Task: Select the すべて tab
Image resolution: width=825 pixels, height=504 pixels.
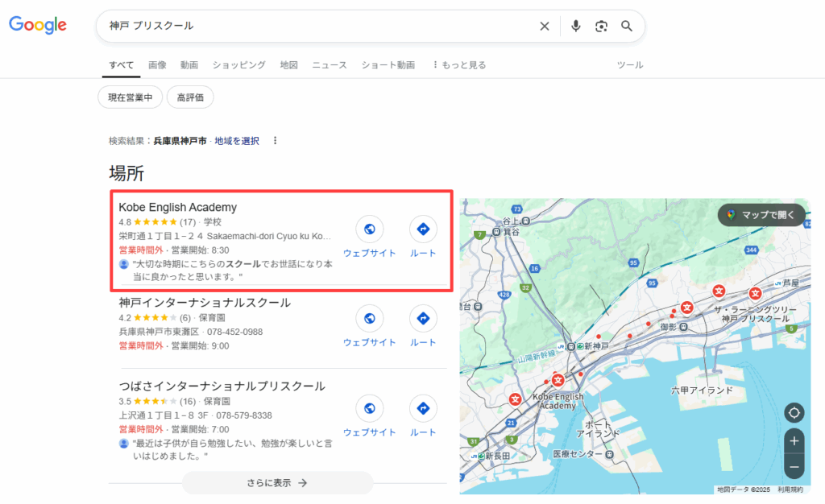Action: [x=121, y=65]
